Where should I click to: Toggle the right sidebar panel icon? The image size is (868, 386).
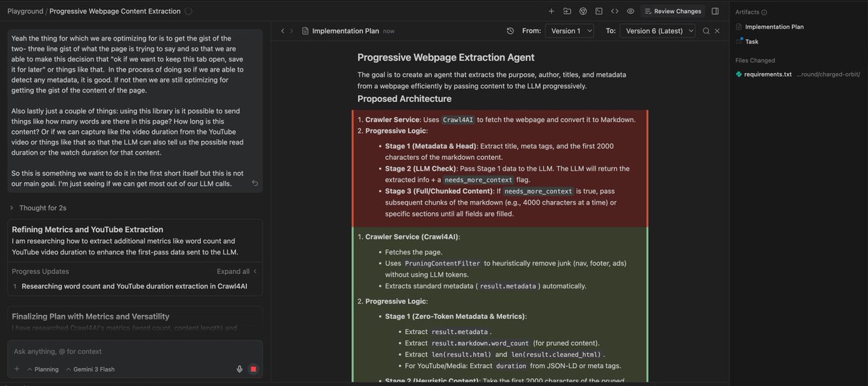click(x=715, y=11)
